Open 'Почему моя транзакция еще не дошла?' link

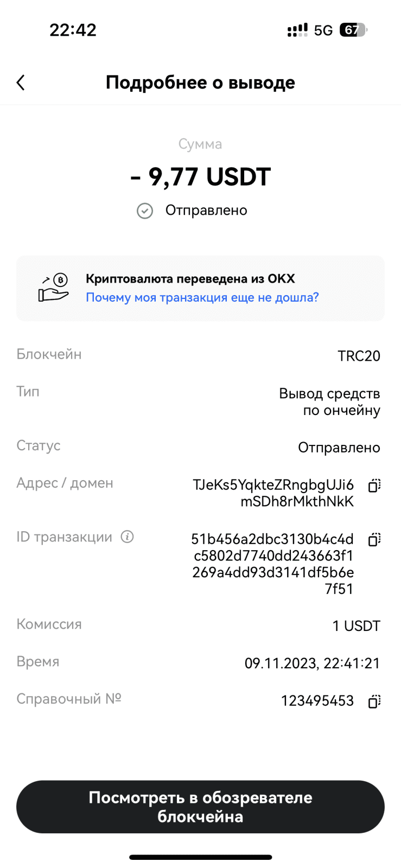[202, 297]
